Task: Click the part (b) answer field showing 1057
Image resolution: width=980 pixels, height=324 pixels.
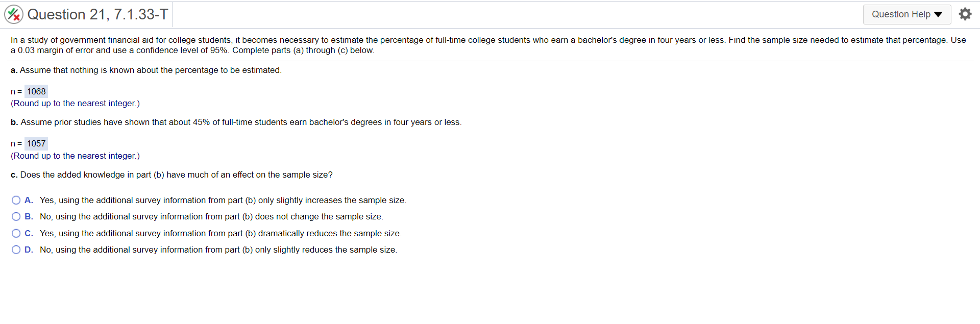Action: pos(36,143)
